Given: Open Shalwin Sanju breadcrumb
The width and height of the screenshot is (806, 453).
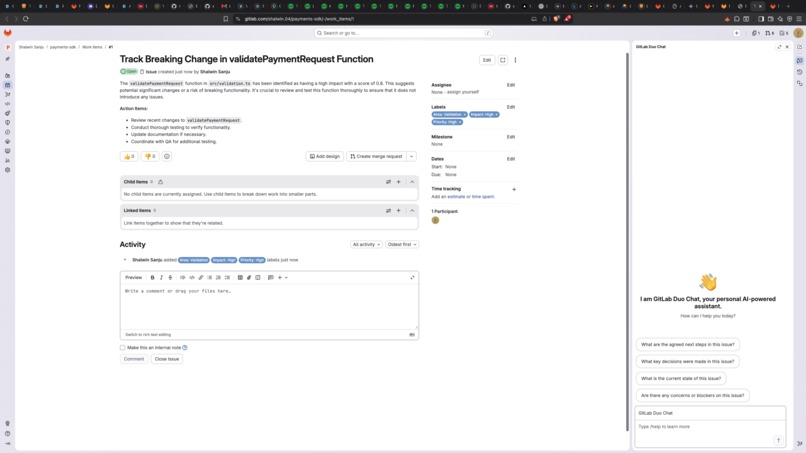Looking at the screenshot, I should coord(31,47).
